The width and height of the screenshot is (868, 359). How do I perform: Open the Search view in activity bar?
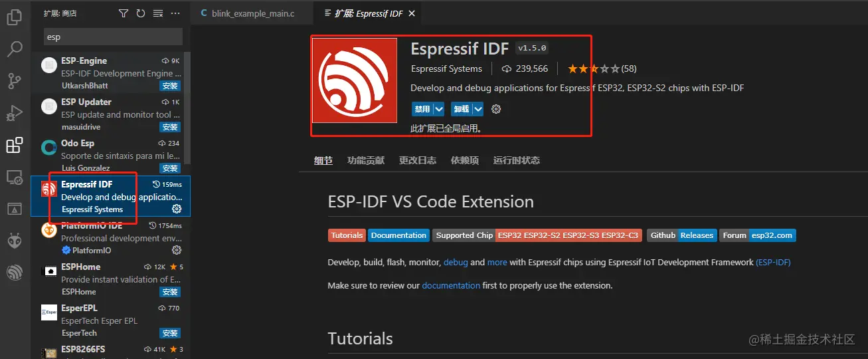pos(14,49)
